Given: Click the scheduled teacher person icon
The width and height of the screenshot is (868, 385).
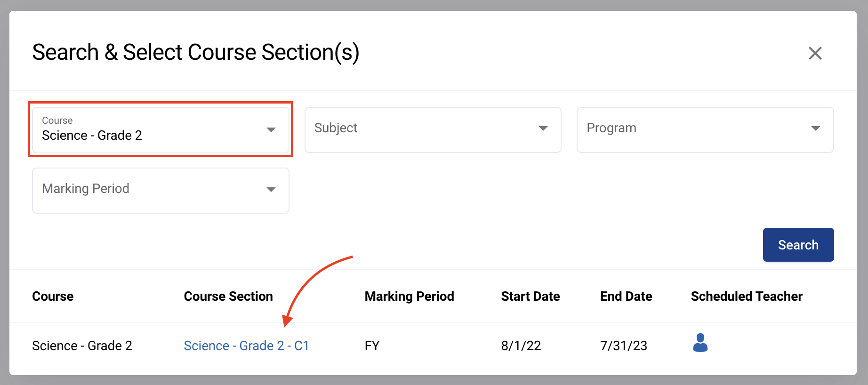Looking at the screenshot, I should point(700,343).
